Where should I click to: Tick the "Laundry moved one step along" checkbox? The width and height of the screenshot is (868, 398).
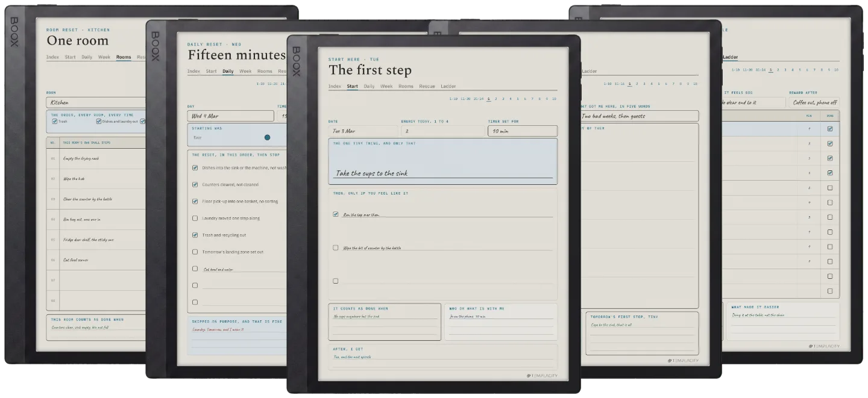point(195,218)
